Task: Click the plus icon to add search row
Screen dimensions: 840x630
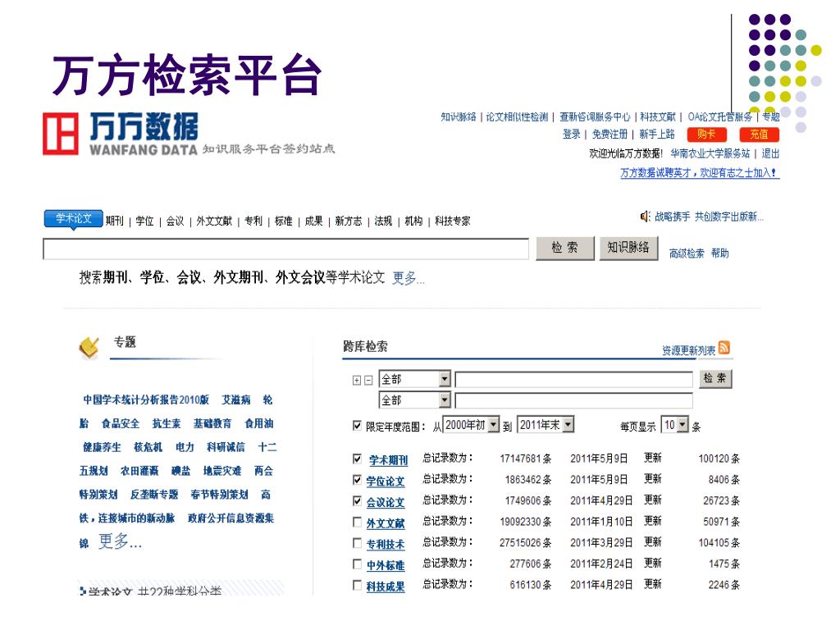Action: pyautogui.click(x=357, y=381)
